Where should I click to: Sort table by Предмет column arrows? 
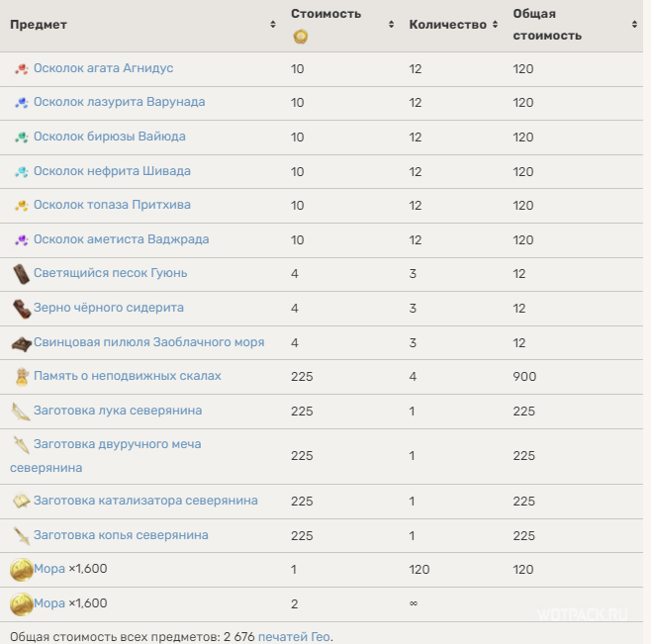pyautogui.click(x=273, y=25)
